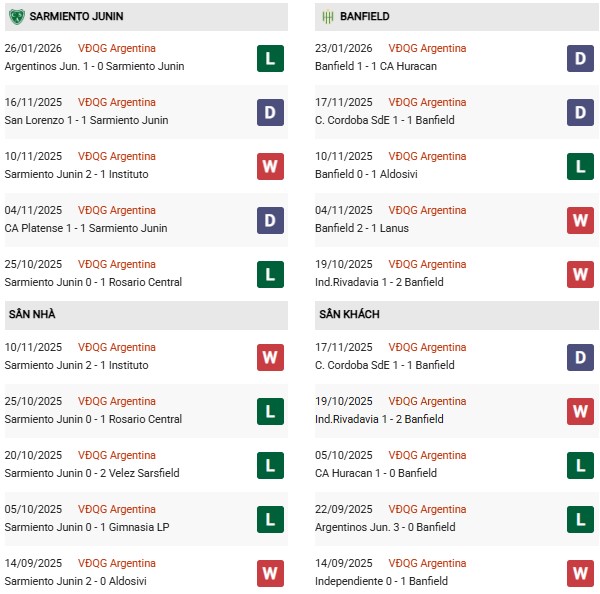Open VĐQG Argentina link dated 26/01/2026
Image resolution: width=600 pixels, height=594 pixels.
117,48
